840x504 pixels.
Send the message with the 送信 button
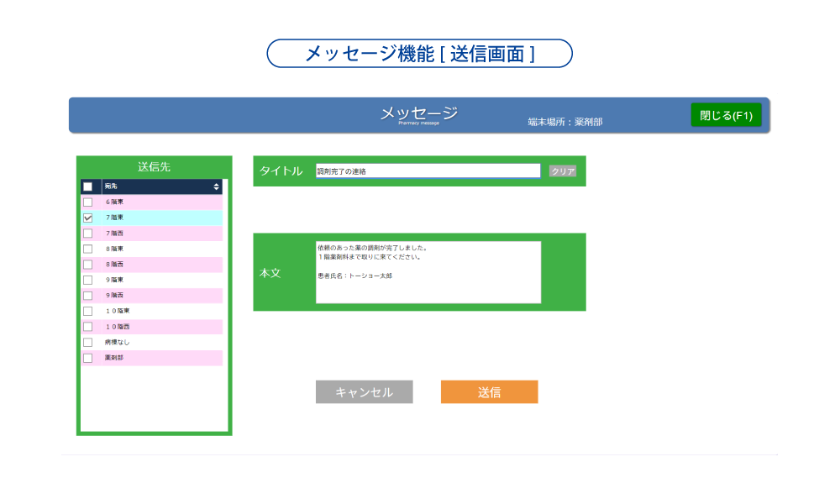tap(489, 392)
